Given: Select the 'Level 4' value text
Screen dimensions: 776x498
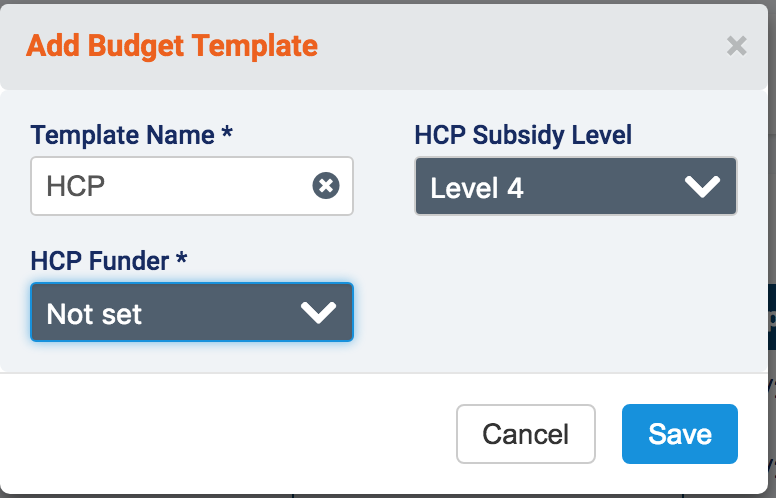Looking at the screenshot, I should (x=477, y=187).
